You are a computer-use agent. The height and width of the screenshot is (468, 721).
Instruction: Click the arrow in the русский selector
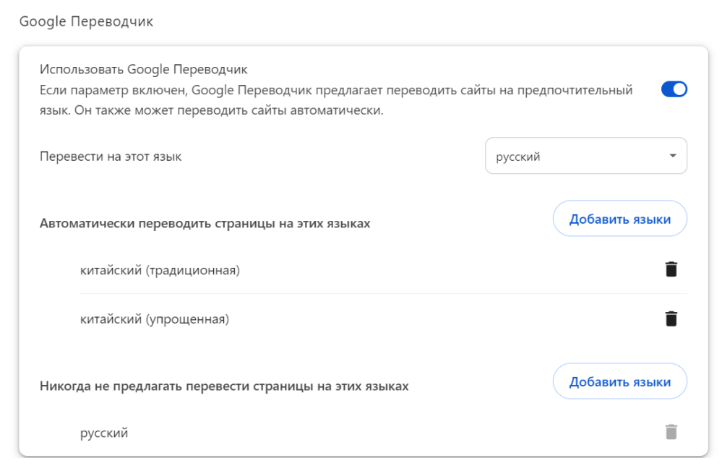[673, 156]
